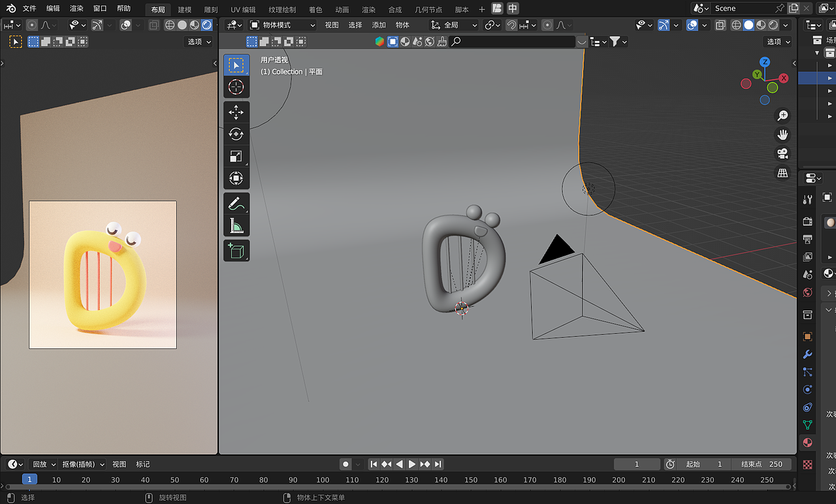The width and height of the screenshot is (836, 504).
Task: Open the Modifiers wrench tab
Action: pyautogui.click(x=808, y=354)
